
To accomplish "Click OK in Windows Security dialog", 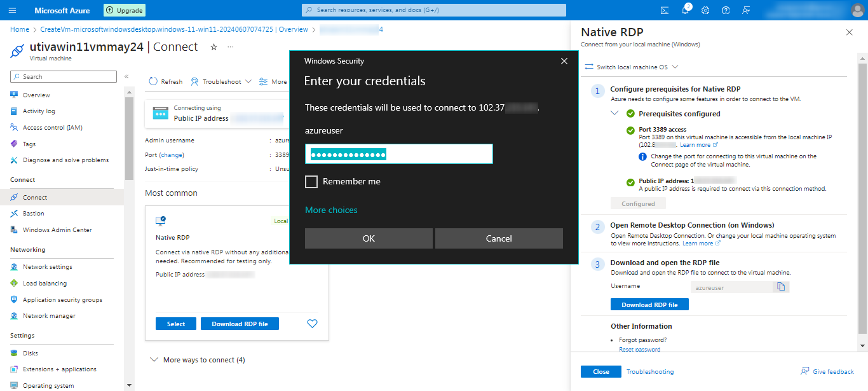I will [369, 238].
